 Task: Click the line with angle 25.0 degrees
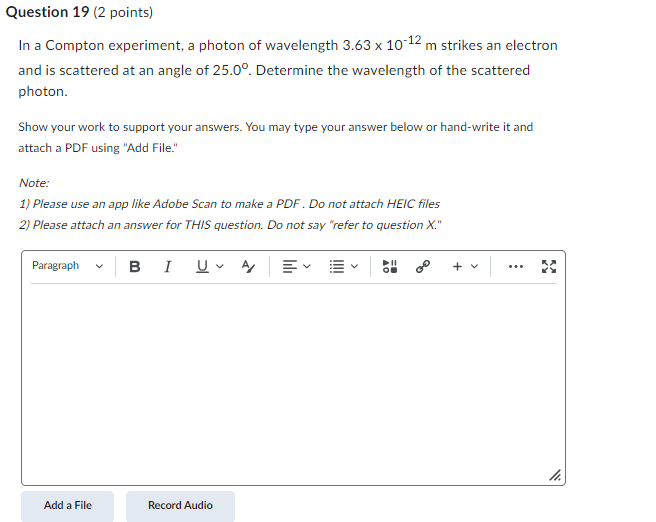tap(274, 70)
